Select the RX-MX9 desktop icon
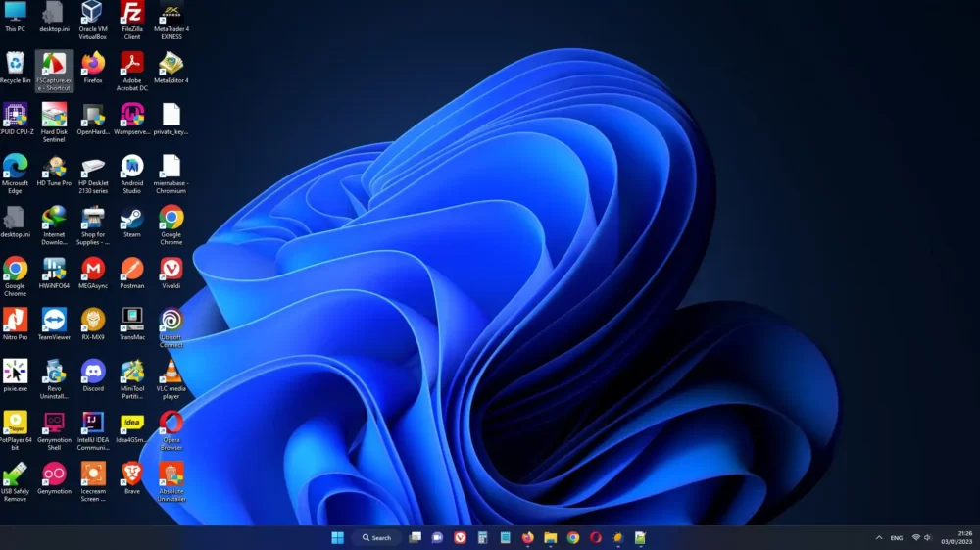The width and height of the screenshot is (980, 550). pyautogui.click(x=93, y=325)
